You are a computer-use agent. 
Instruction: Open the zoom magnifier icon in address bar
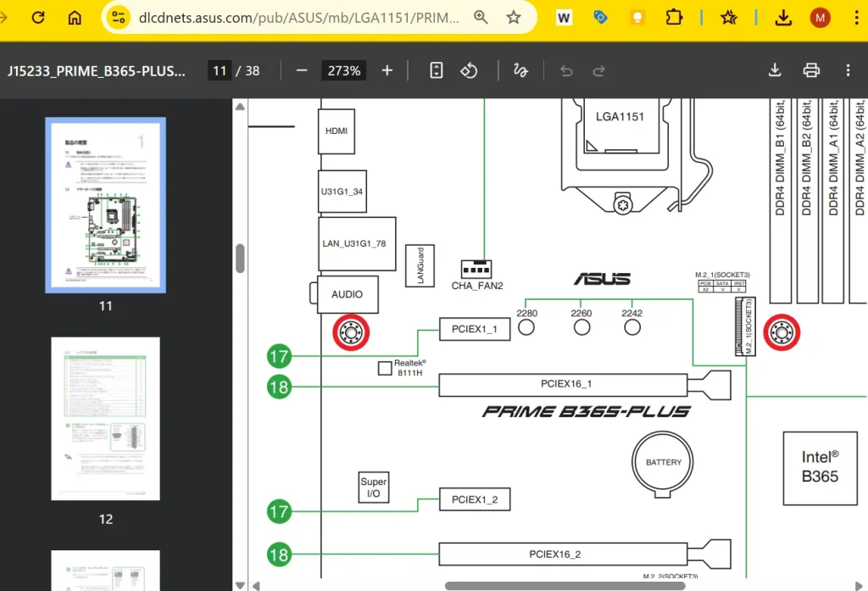pyautogui.click(x=481, y=17)
